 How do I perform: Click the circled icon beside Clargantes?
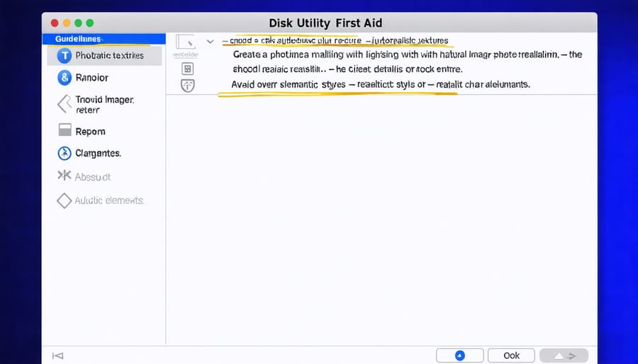click(x=65, y=153)
